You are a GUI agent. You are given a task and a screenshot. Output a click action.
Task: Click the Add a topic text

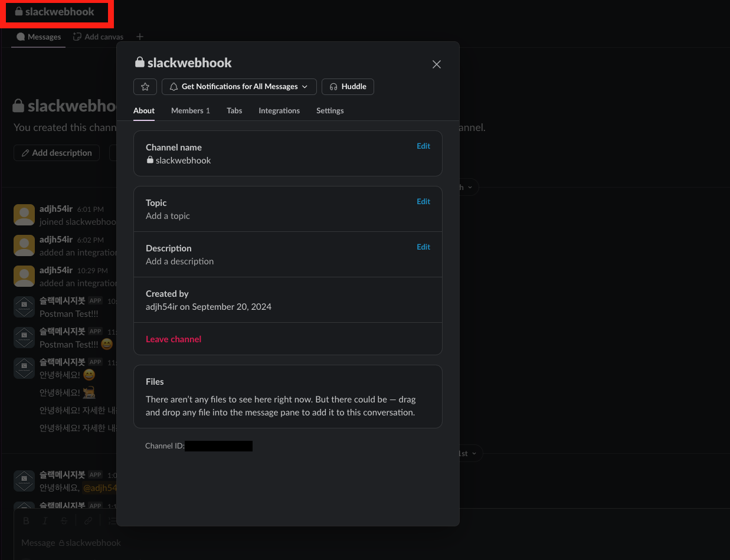pos(168,216)
